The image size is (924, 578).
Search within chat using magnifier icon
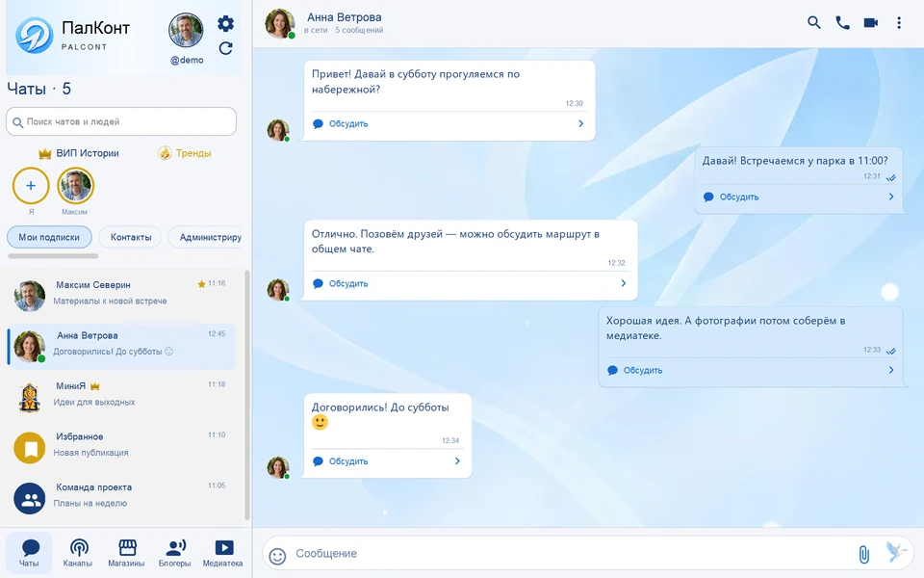pos(814,22)
